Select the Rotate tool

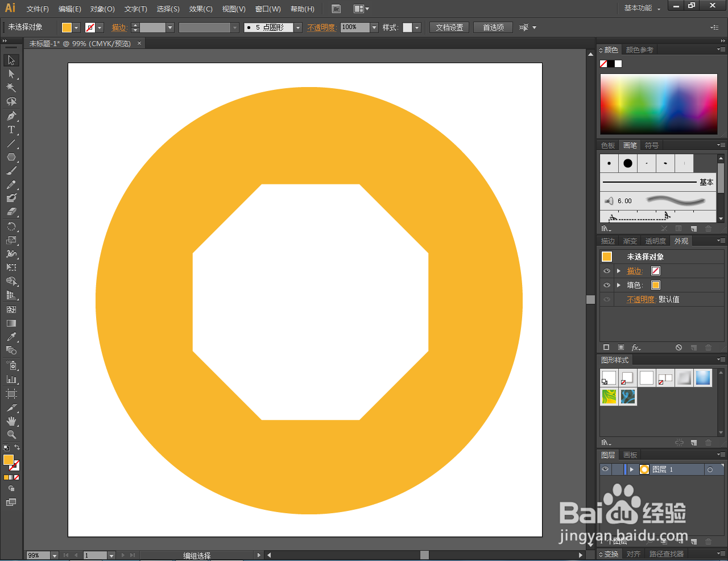tap(11, 226)
